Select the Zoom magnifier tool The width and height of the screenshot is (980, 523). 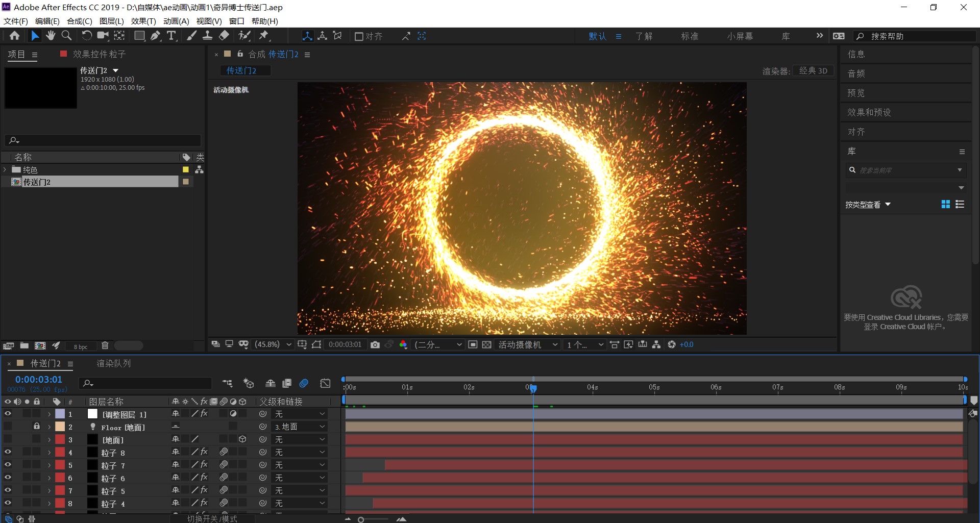click(66, 36)
